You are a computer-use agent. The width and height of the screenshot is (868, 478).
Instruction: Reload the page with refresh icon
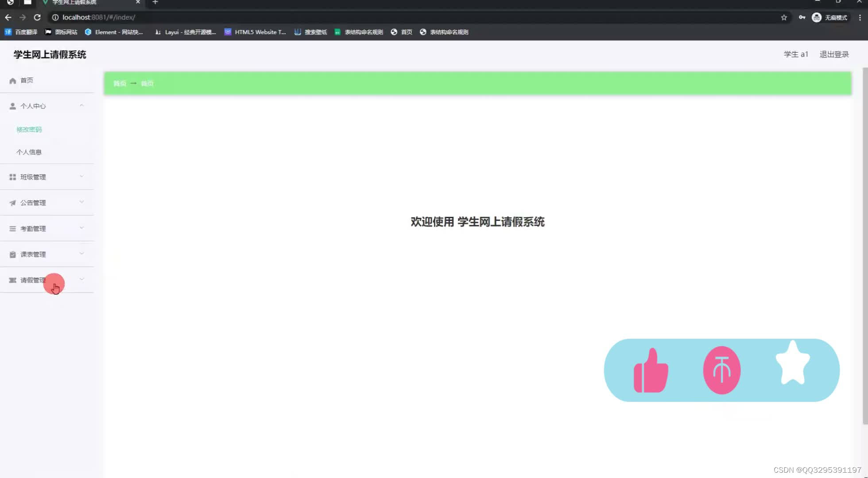[x=37, y=17]
